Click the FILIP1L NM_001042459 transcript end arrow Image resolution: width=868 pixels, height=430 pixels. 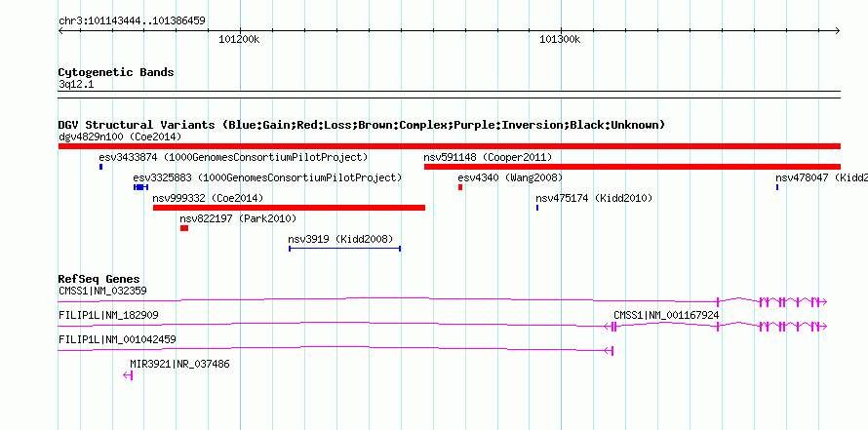coord(609,351)
